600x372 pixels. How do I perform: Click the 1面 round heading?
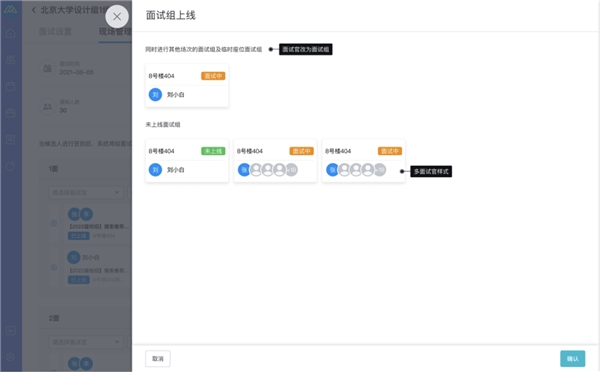(54, 169)
